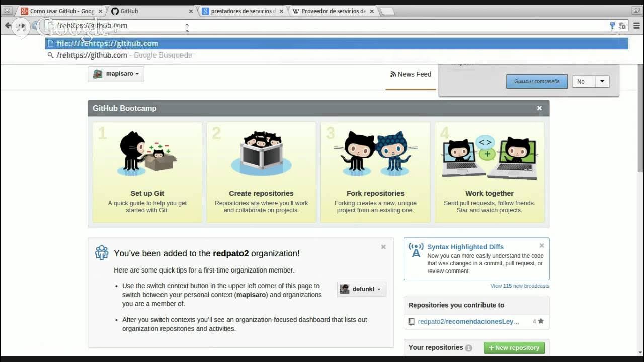Viewport: 644px width, 362px height.
Task: Close the 'Como usar GitHub' tab
Action: click(x=100, y=11)
